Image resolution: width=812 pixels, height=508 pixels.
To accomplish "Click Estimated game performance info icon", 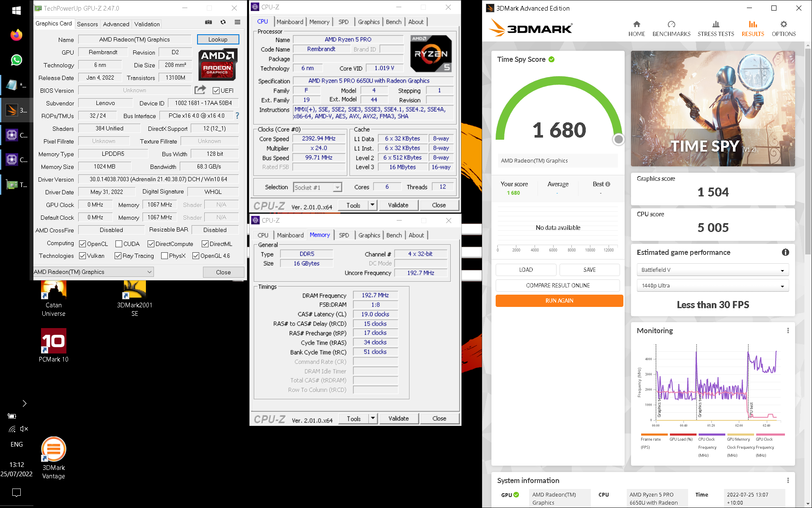I will 785,252.
